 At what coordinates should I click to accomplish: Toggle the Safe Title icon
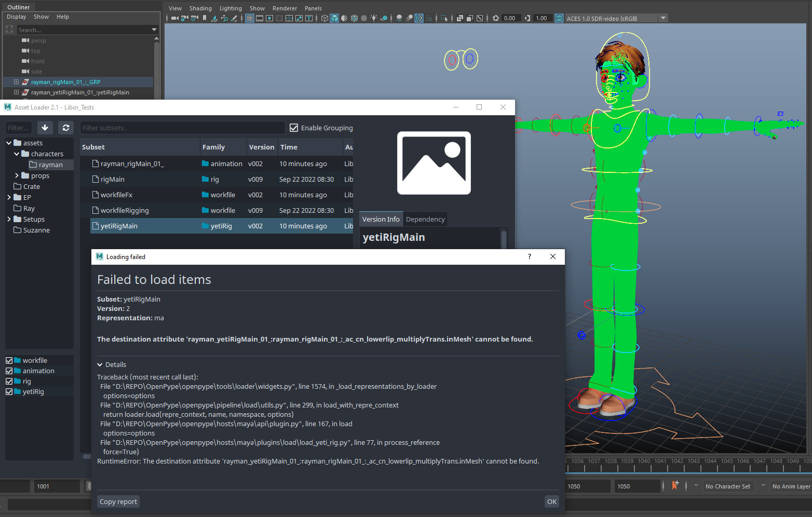[309, 18]
